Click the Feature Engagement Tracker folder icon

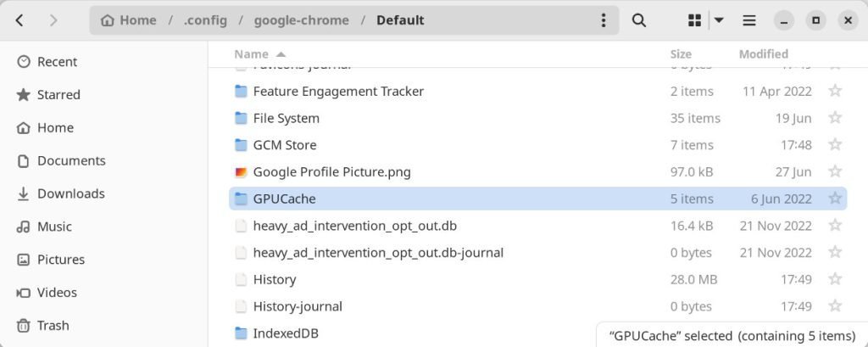[241, 91]
